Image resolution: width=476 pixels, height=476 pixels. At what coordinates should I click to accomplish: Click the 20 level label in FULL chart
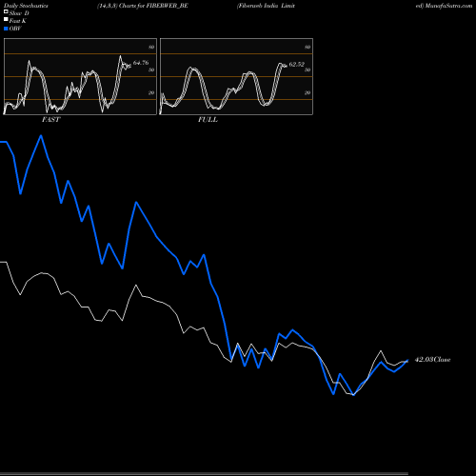307,92
